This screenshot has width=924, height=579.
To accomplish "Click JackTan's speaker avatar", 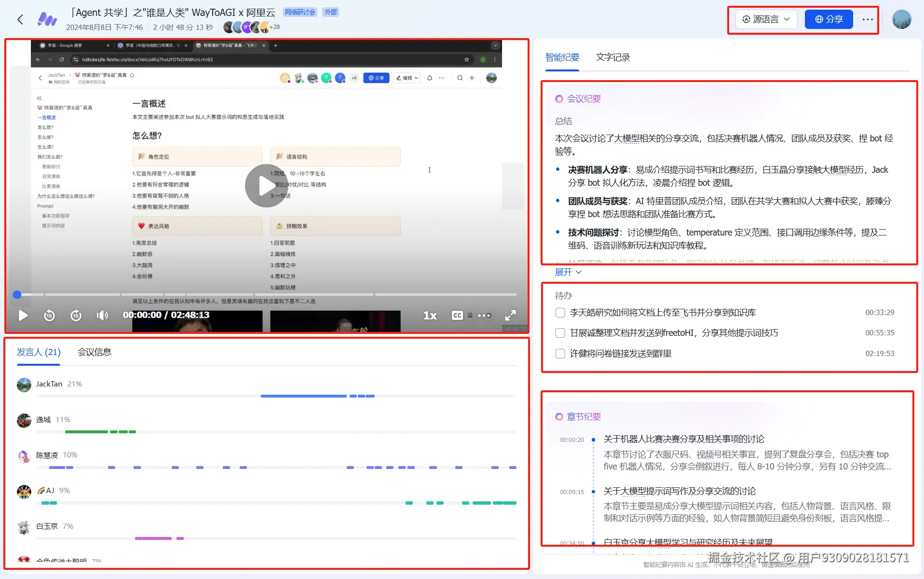I will 24,385.
